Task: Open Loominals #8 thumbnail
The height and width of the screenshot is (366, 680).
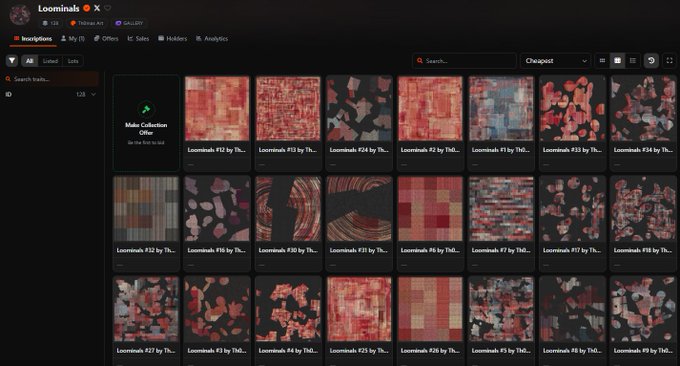Action: point(572,309)
